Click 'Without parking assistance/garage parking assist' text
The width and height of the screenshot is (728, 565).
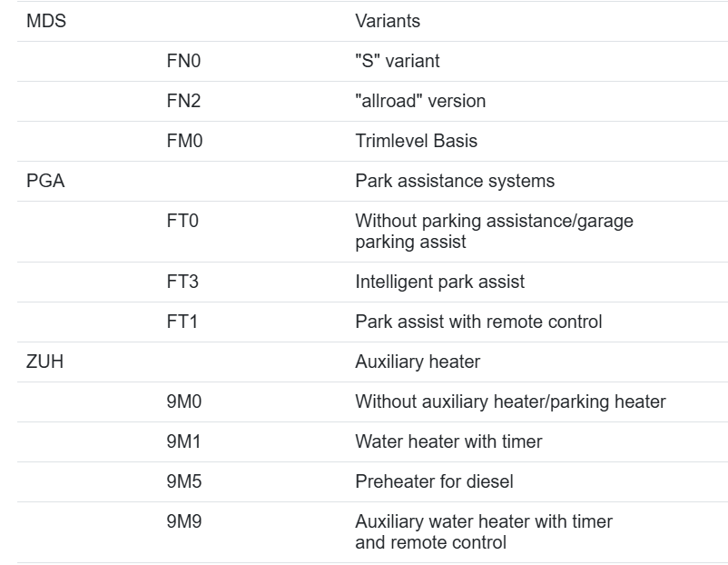[x=494, y=231]
